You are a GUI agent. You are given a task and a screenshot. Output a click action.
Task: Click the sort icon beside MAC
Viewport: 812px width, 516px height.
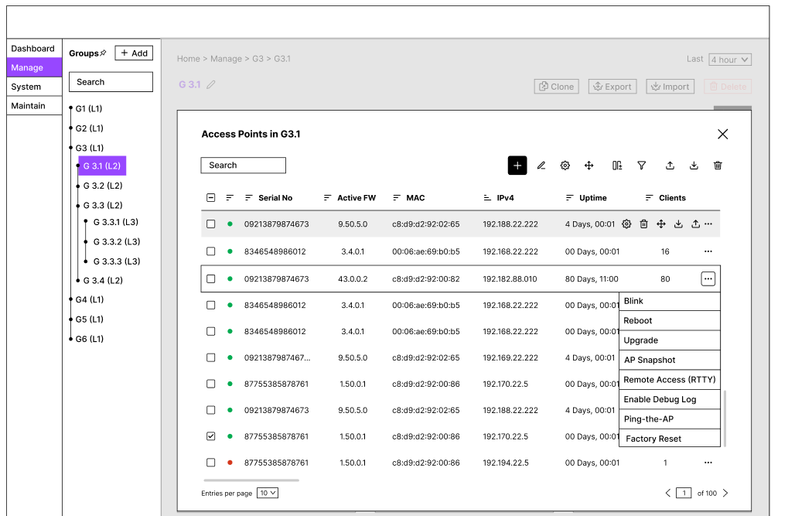click(x=397, y=198)
